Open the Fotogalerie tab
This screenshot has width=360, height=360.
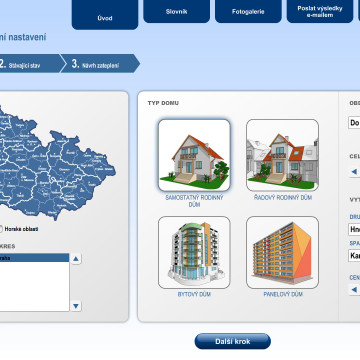pos(248,11)
